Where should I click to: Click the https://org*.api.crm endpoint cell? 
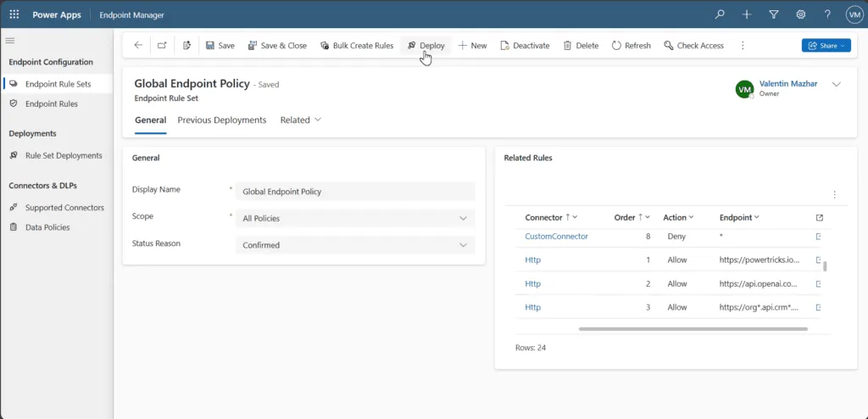tap(759, 308)
